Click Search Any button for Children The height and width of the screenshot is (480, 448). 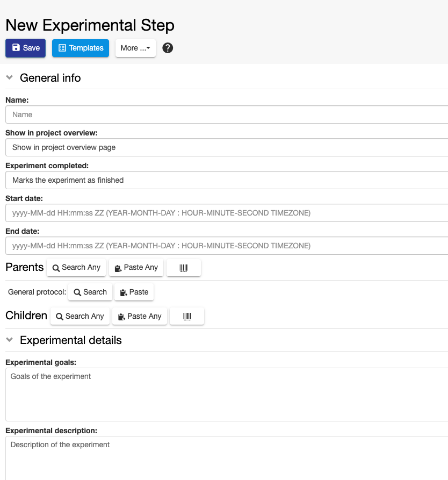(80, 316)
